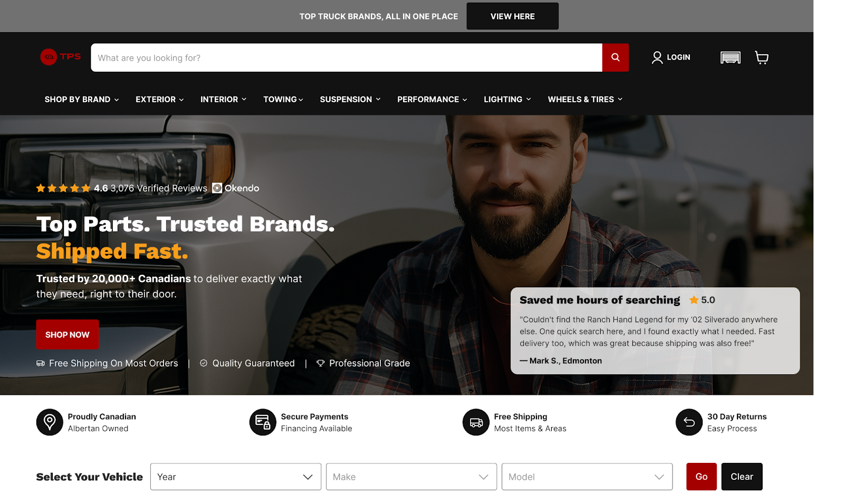Screen dimensions: 844x504
Task: Focus the "What are you looking for?" search field
Action: click(347, 57)
